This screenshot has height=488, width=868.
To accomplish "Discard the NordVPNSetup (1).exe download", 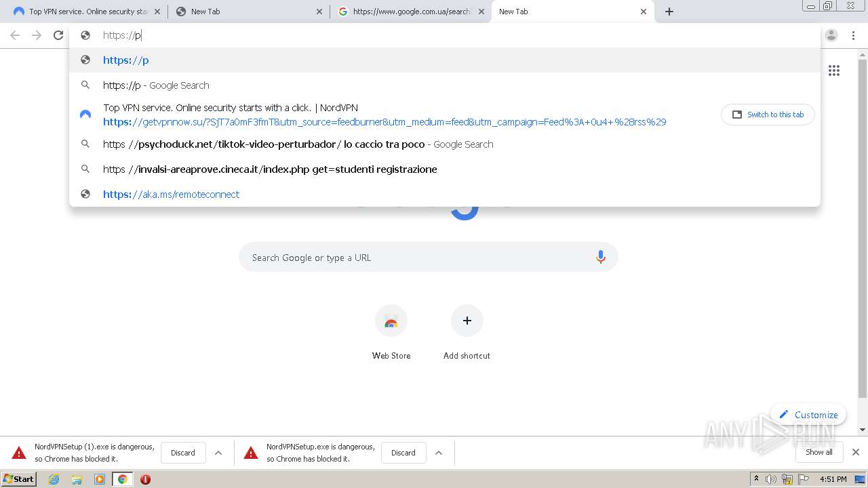I will click(x=183, y=453).
